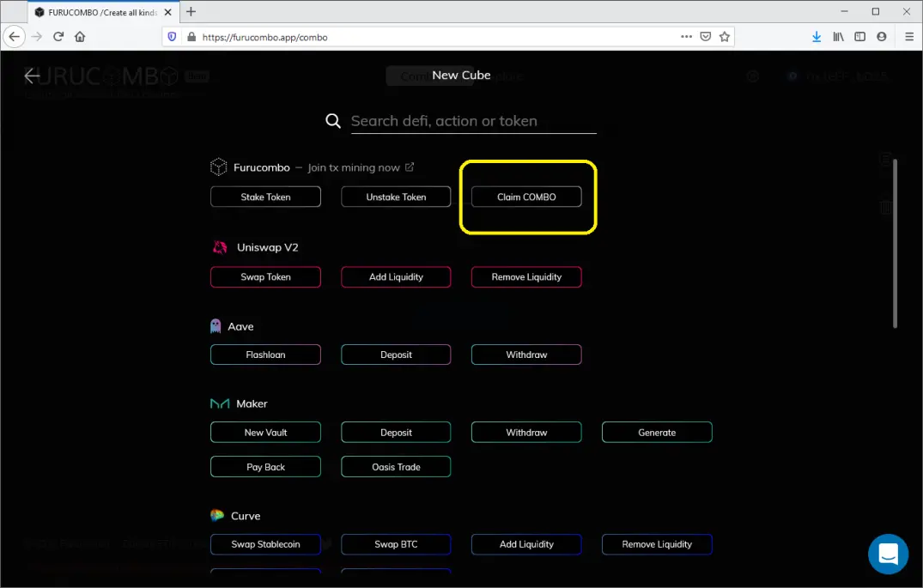Go to browser home page
The image size is (923, 588).
click(x=80, y=37)
